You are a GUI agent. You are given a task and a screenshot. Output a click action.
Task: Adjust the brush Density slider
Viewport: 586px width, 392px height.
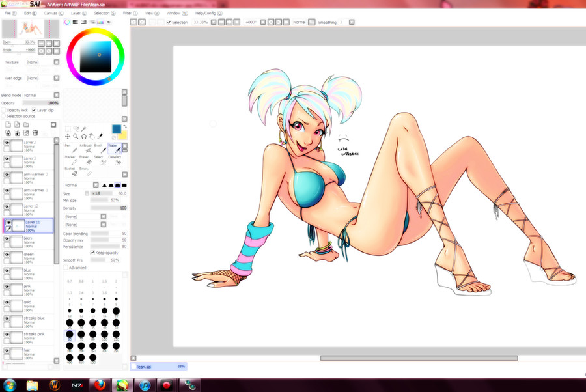pyautogui.click(x=108, y=208)
